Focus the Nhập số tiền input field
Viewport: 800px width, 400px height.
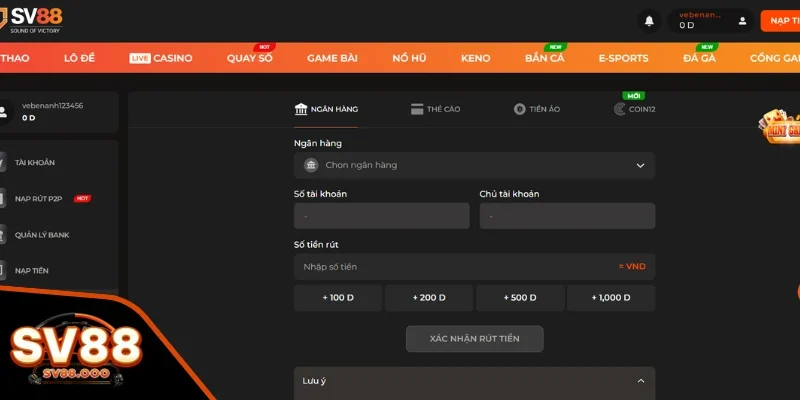click(x=474, y=267)
